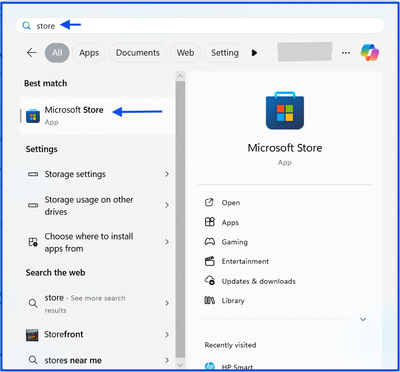Expand the Storage settings chevron
The height and width of the screenshot is (372, 400).
[x=167, y=174]
